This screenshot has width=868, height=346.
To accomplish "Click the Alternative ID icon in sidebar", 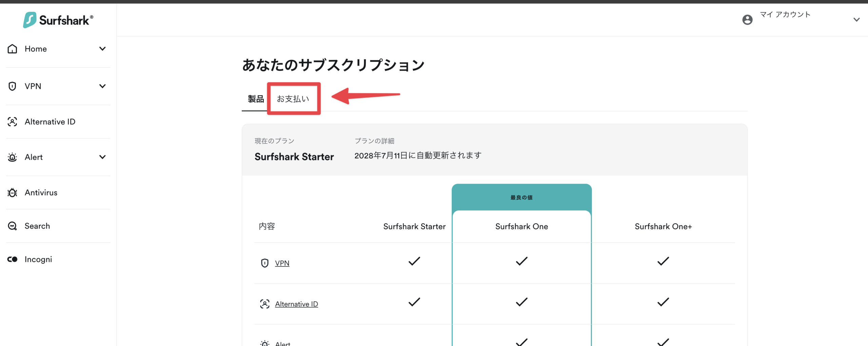I will coord(12,122).
